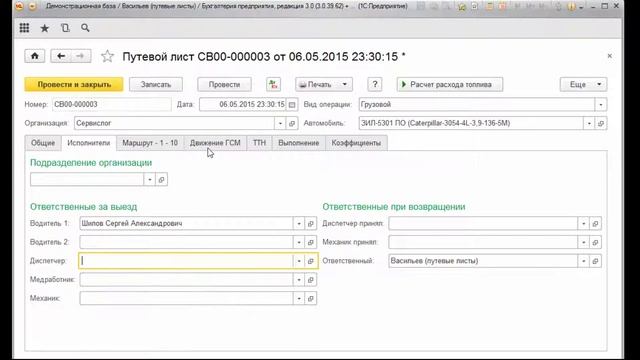The width and height of the screenshot is (640, 360).
Task: Click the Механик input field
Action: (x=186, y=298)
